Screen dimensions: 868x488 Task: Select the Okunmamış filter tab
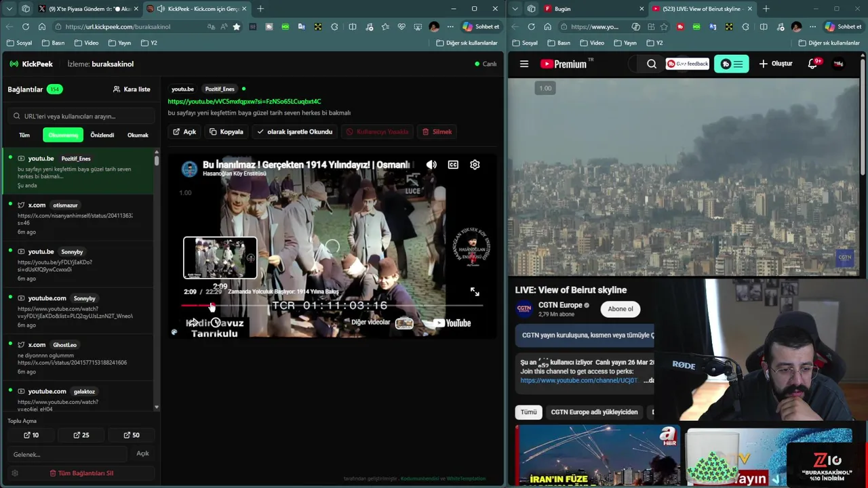pos(63,135)
